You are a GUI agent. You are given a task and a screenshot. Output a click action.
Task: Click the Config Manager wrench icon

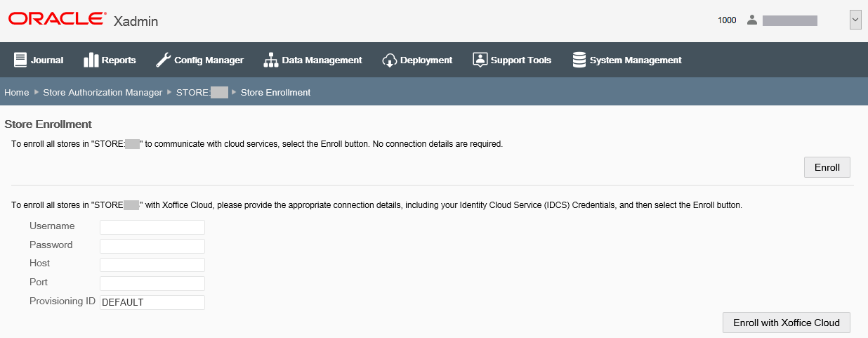(x=163, y=60)
